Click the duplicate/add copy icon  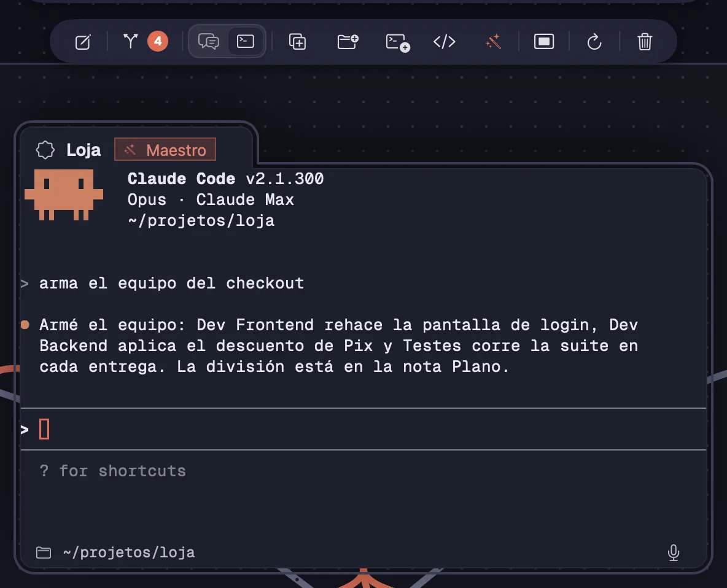[x=297, y=42]
